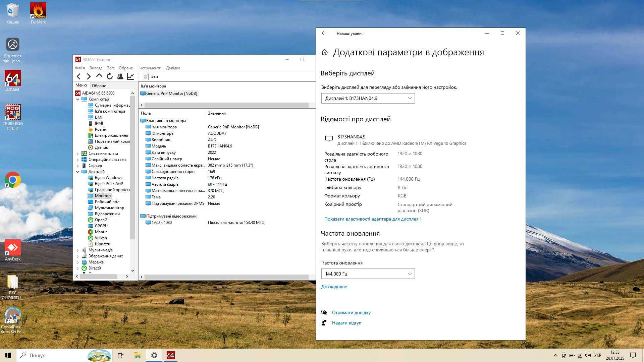Image resolution: width=644 pixels, height=362 pixels.
Task: Open Вигляд menu in AIDA64
Action: tap(96, 68)
